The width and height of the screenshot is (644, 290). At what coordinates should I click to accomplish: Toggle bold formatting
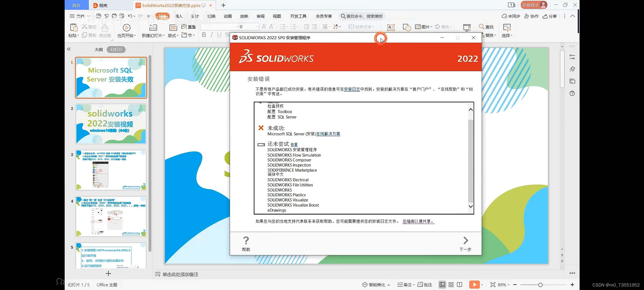pyautogui.click(x=204, y=35)
